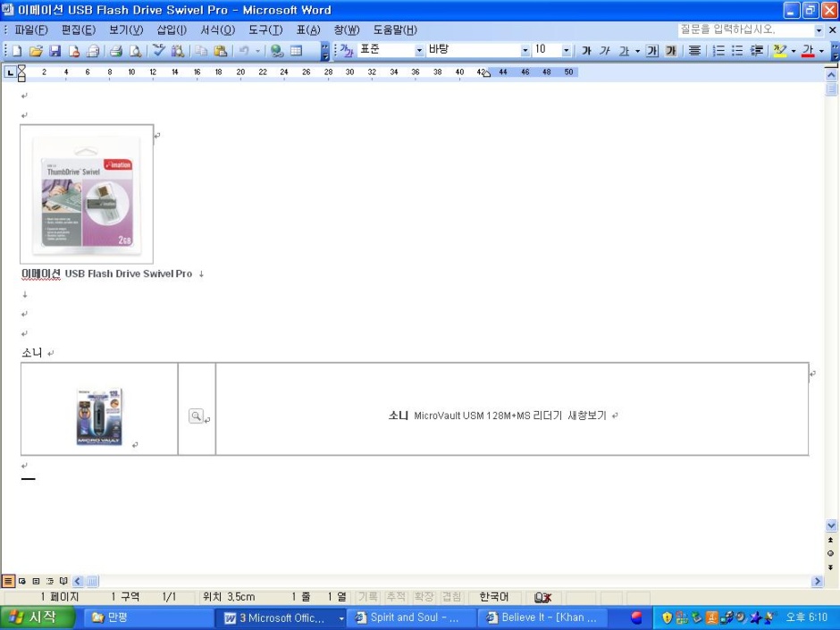Image resolution: width=840 pixels, height=630 pixels.
Task: Toggle bold formatting
Action: 586,51
